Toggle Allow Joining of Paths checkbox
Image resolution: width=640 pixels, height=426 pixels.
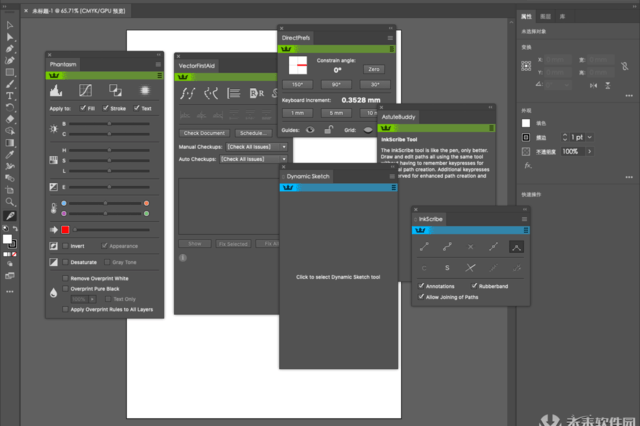[421, 297]
